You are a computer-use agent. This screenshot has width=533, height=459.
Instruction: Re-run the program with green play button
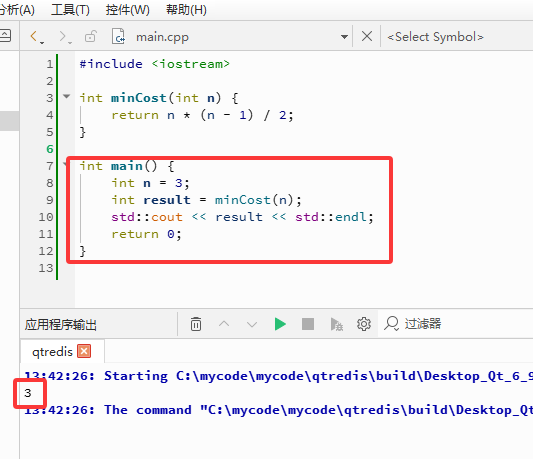[280, 324]
